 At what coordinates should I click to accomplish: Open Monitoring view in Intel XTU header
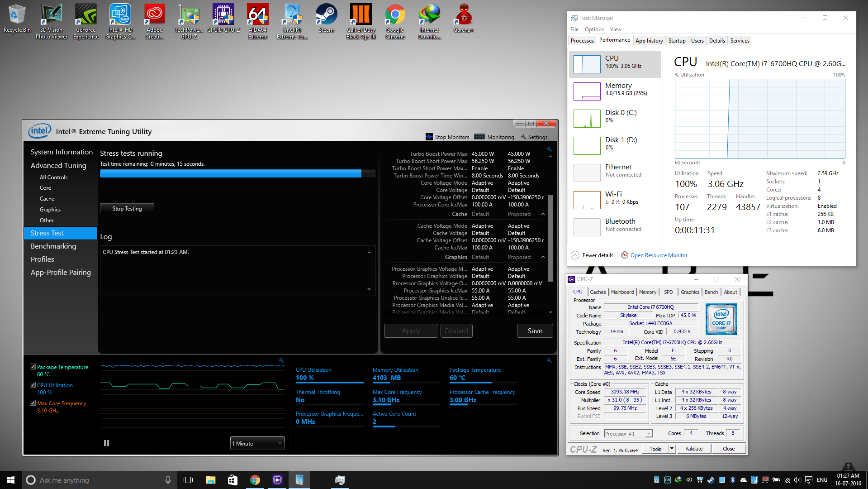click(494, 137)
